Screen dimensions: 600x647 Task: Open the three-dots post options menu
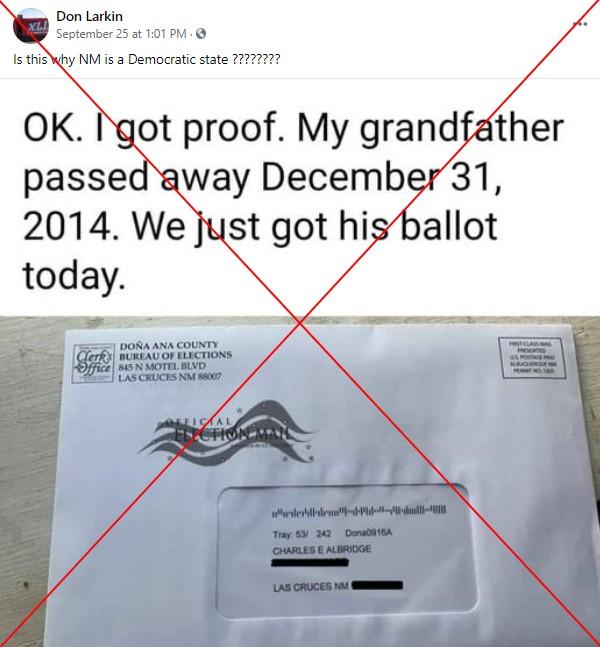pos(580,24)
